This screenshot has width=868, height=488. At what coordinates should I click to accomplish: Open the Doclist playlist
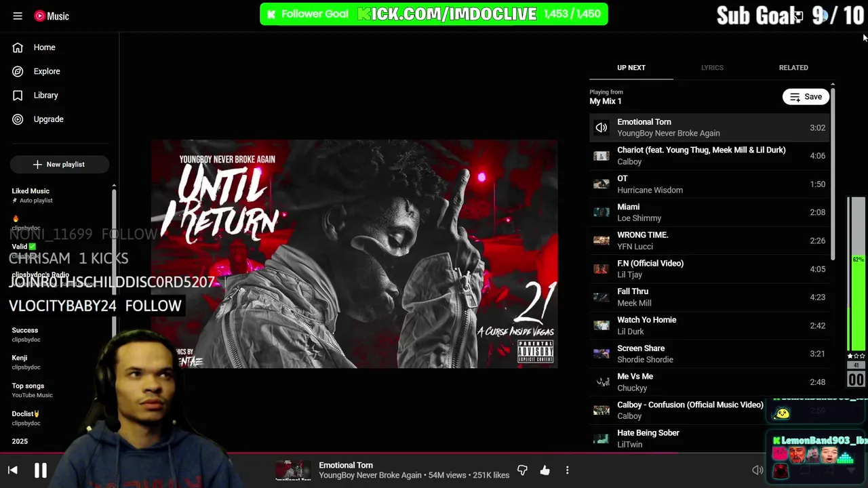coord(60,418)
